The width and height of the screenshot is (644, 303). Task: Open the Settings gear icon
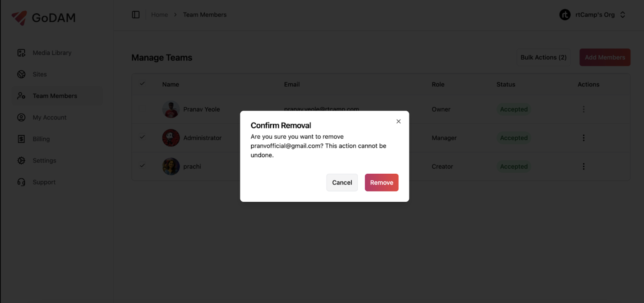pos(21,160)
